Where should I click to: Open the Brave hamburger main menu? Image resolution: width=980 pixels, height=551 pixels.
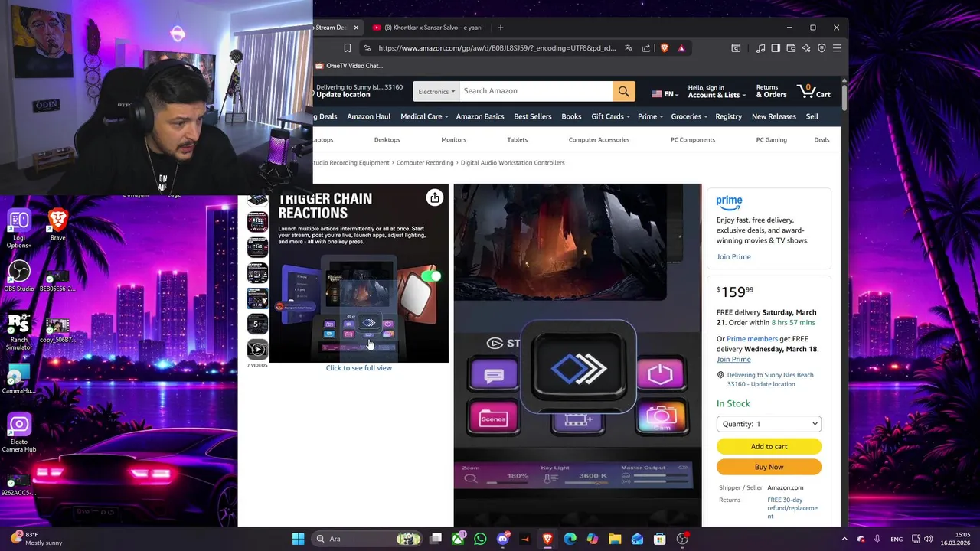837,48
